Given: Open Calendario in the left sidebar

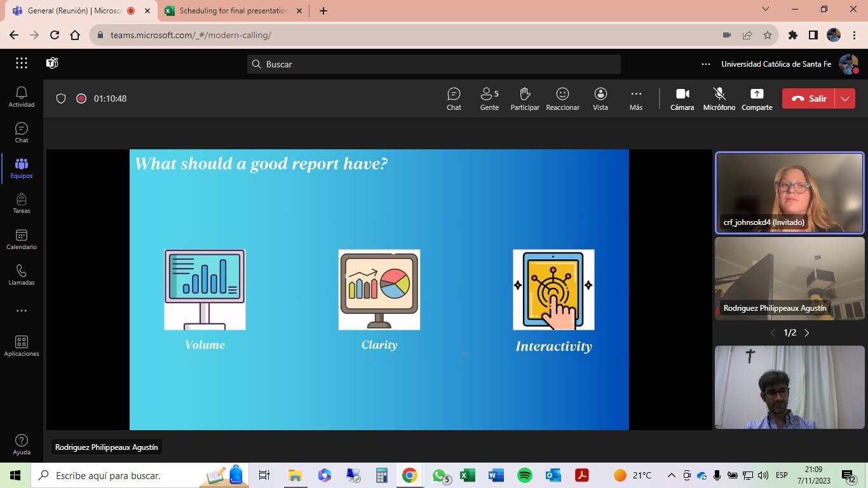Looking at the screenshot, I should pyautogui.click(x=22, y=240).
